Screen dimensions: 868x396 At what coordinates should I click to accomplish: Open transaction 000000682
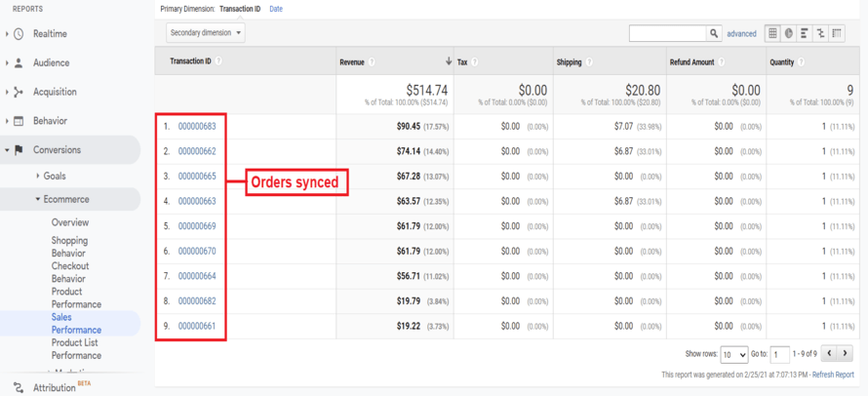pyautogui.click(x=197, y=300)
